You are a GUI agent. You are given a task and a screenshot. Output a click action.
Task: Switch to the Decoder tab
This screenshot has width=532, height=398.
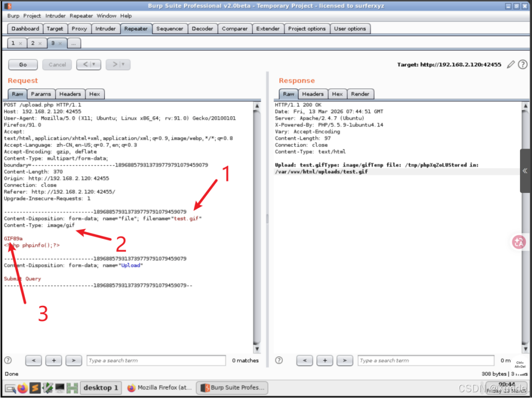pyautogui.click(x=202, y=29)
